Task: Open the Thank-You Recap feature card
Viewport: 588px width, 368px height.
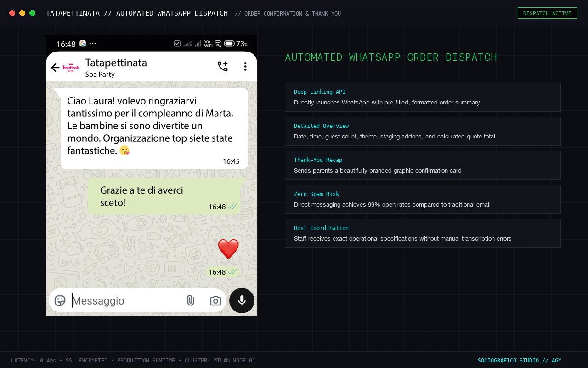Action: coord(423,165)
